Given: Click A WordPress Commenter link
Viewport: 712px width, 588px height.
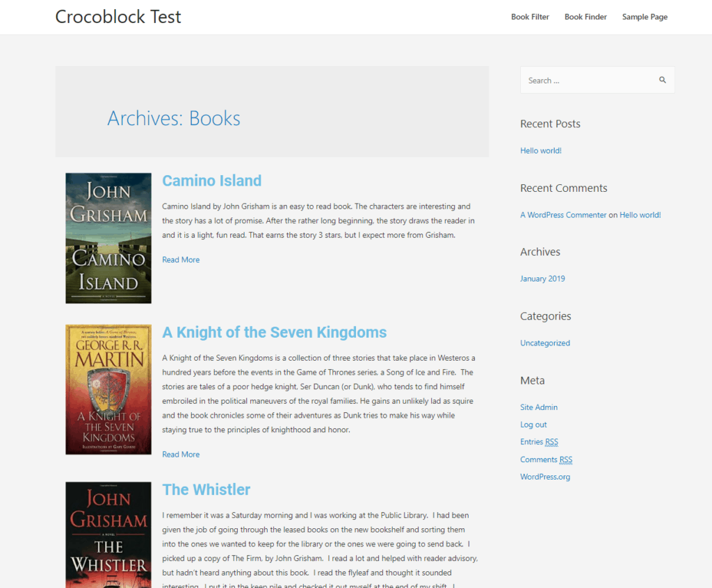Looking at the screenshot, I should [563, 215].
